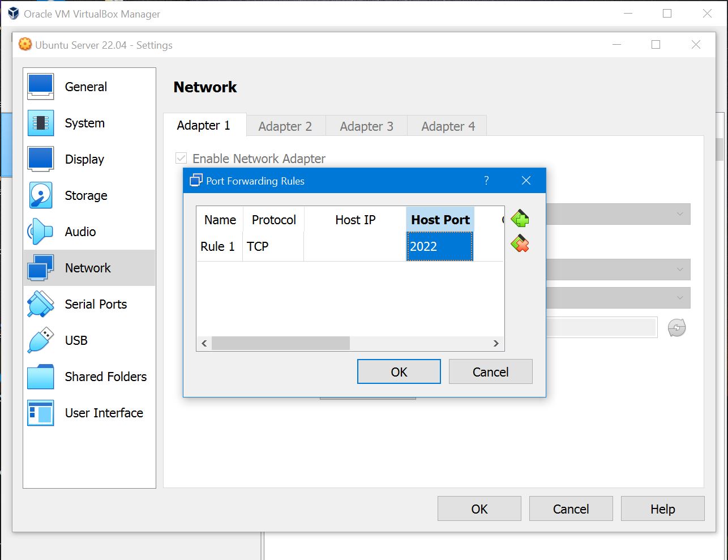Add a new port forwarding rule
The width and height of the screenshot is (728, 560).
tap(520, 219)
